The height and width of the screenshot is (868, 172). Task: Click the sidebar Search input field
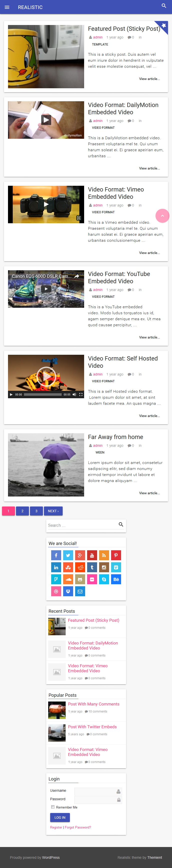(x=82, y=525)
